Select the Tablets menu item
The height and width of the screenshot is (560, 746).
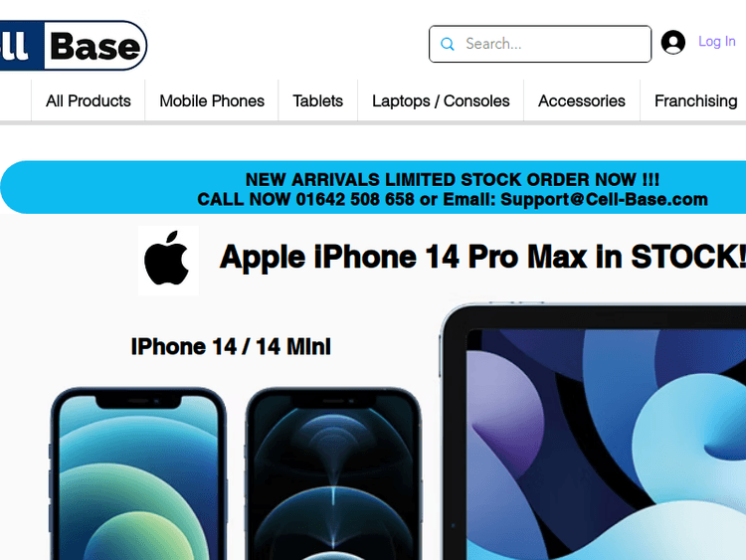pyautogui.click(x=318, y=100)
